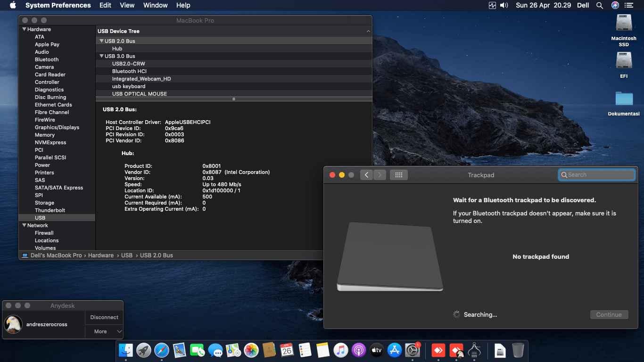Screen dimensions: 644x362
Task: Open the Mail stamp icon in Dock
Action: coord(180,350)
